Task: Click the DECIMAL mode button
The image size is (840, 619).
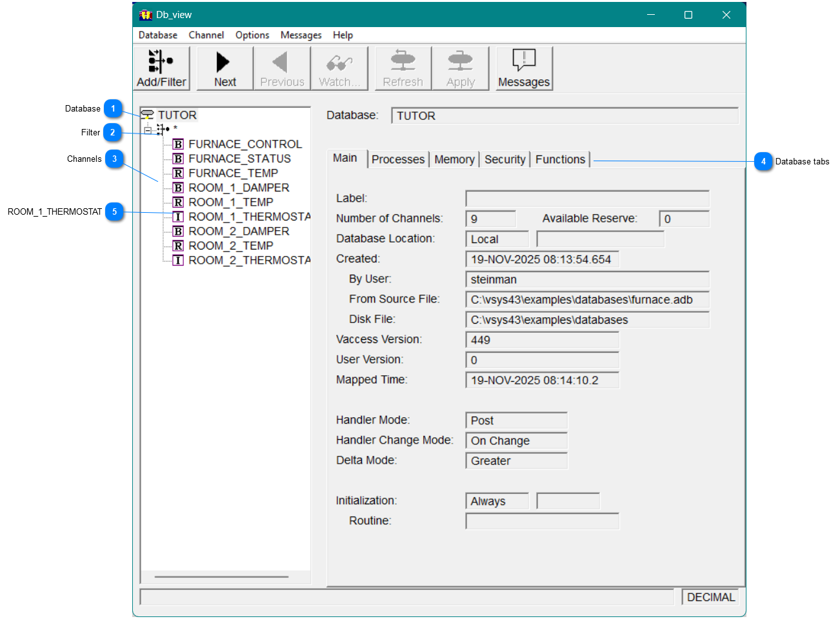Action: 710,596
